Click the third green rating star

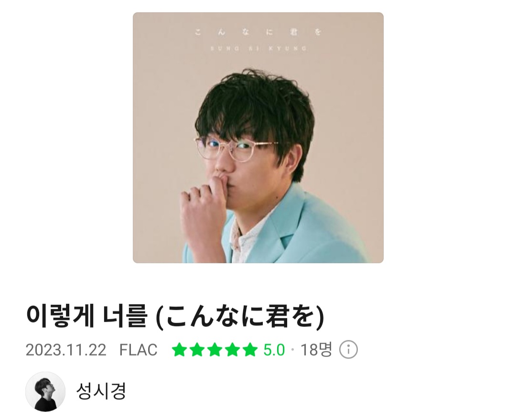pos(215,350)
